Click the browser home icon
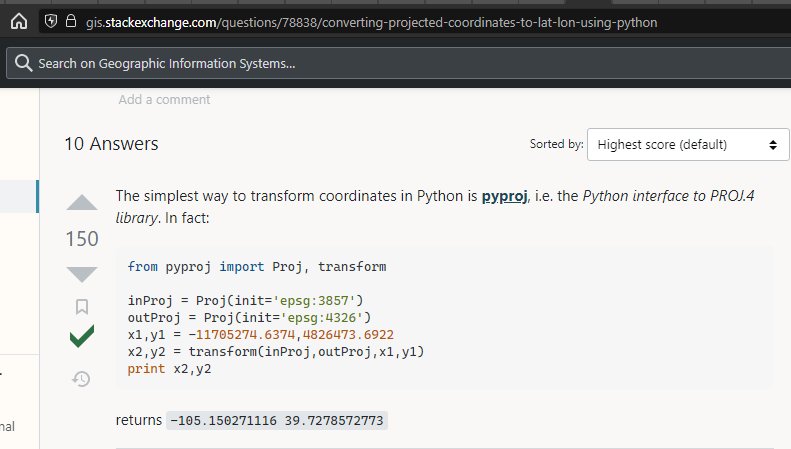This screenshot has height=449, width=791. (x=19, y=22)
